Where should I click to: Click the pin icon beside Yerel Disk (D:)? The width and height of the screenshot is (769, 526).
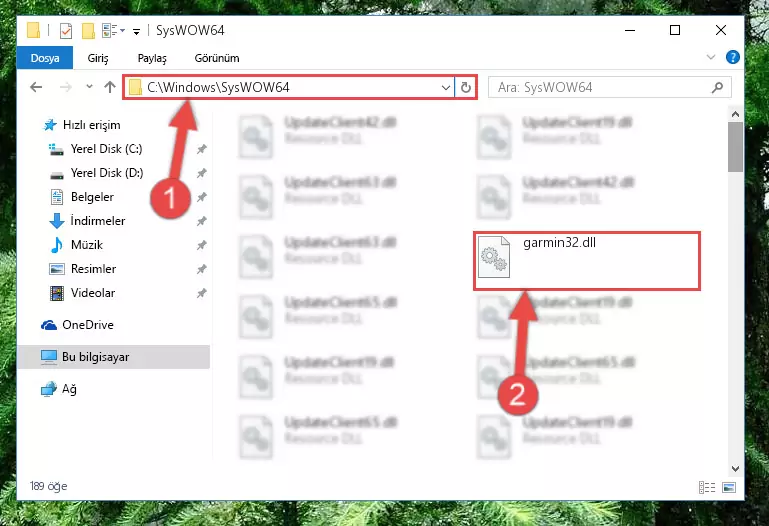[x=202, y=173]
